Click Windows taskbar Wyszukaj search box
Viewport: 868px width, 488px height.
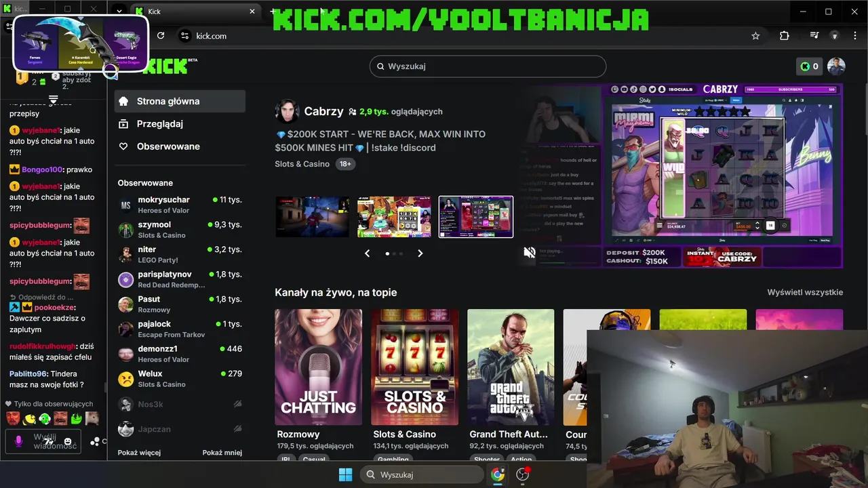(420, 474)
